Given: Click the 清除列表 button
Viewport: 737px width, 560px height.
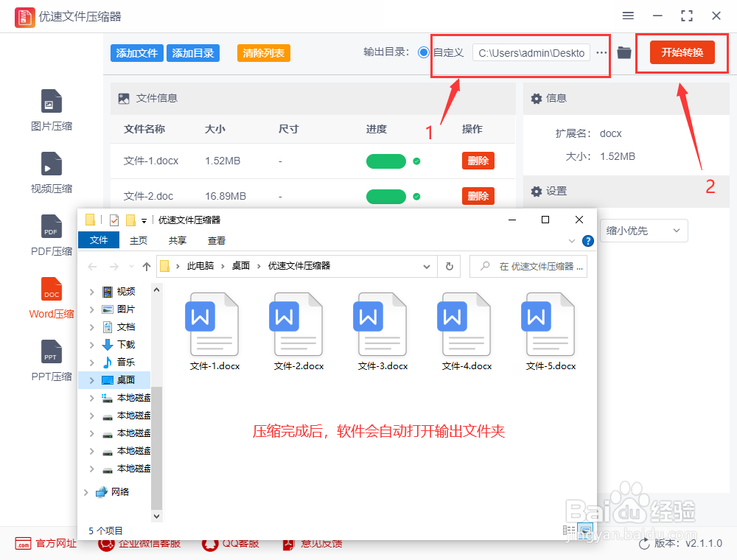Looking at the screenshot, I should 263,53.
